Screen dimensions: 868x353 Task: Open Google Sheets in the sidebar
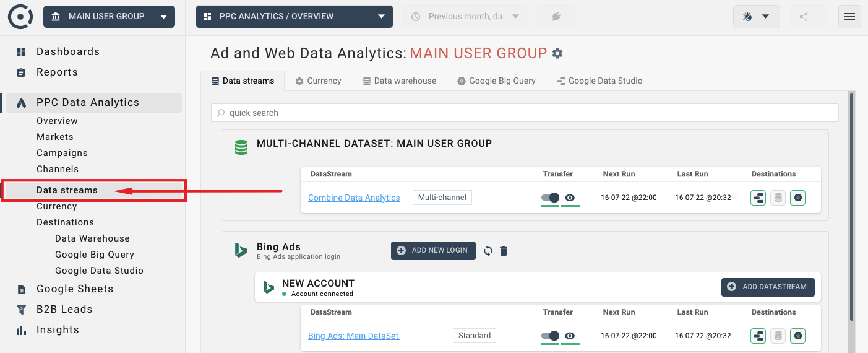pyautogui.click(x=75, y=289)
